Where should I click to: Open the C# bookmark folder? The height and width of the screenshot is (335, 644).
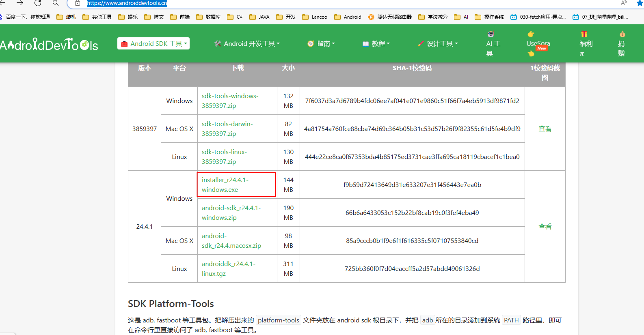pos(235,17)
